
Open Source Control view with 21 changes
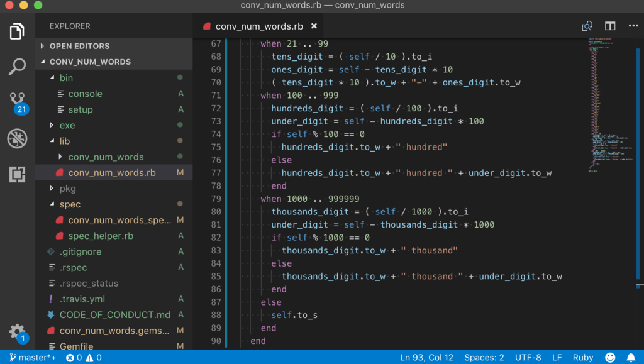click(18, 102)
